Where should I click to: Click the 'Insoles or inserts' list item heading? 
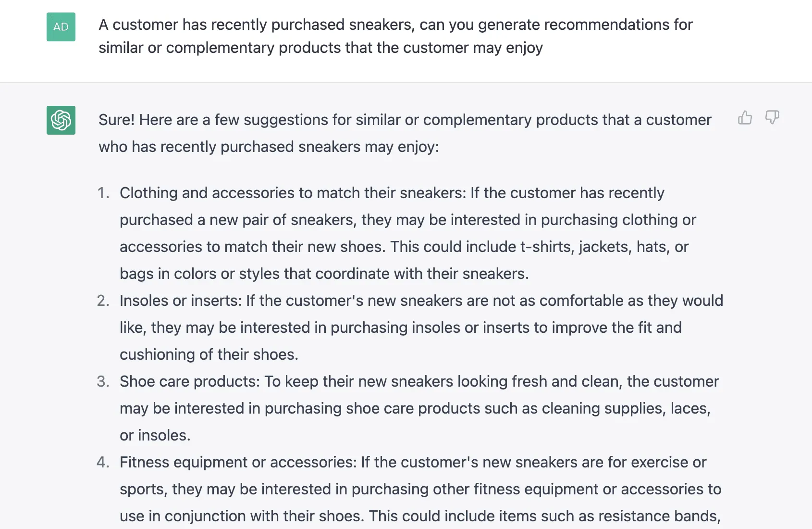[x=181, y=301]
